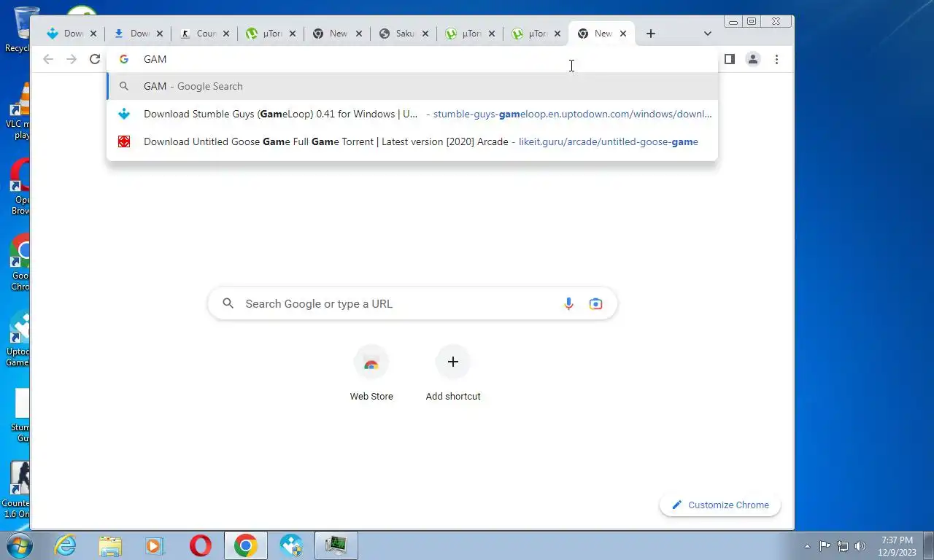Close the 'Saku' tab
This screenshot has height=560, width=934.
pos(425,34)
